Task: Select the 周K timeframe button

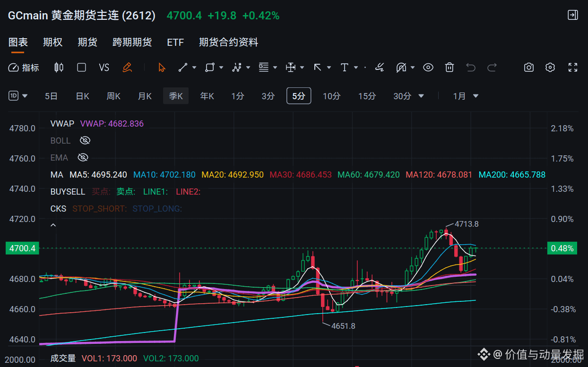Action: click(x=113, y=96)
